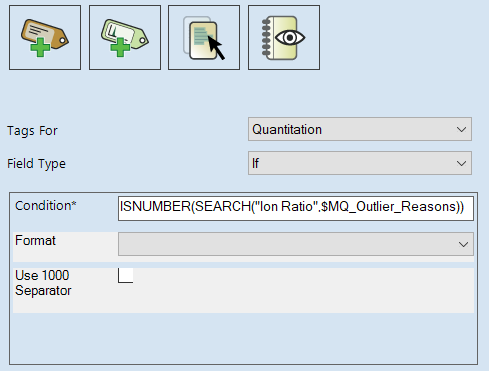Viewport: 489px width, 371px height.
Task: Enable the Use 1000 Separator checkbox
Action: click(x=126, y=275)
